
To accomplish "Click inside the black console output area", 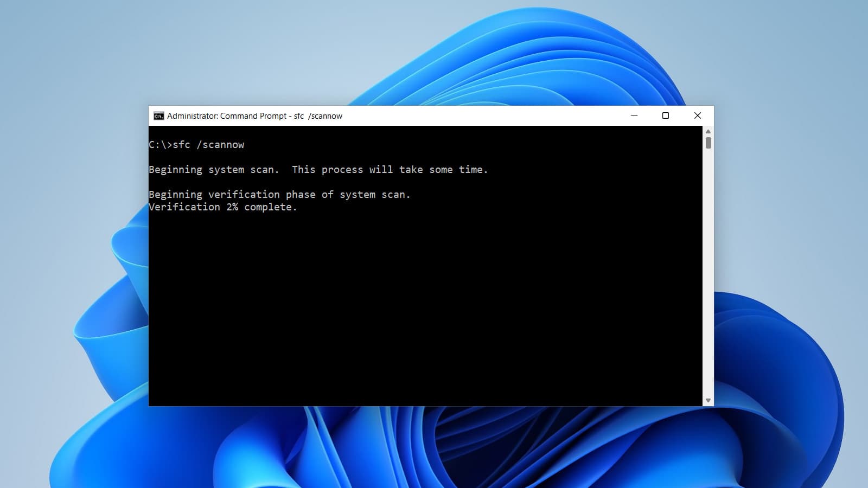I will point(423,298).
